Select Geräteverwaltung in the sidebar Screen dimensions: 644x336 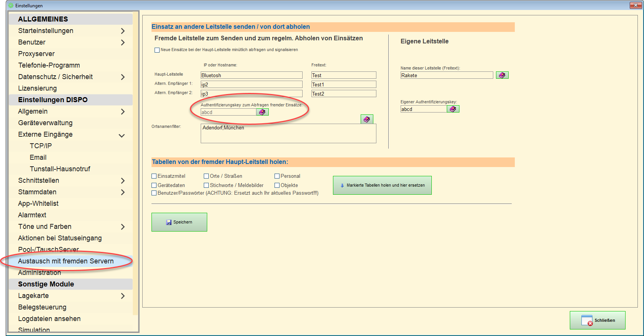pos(45,123)
